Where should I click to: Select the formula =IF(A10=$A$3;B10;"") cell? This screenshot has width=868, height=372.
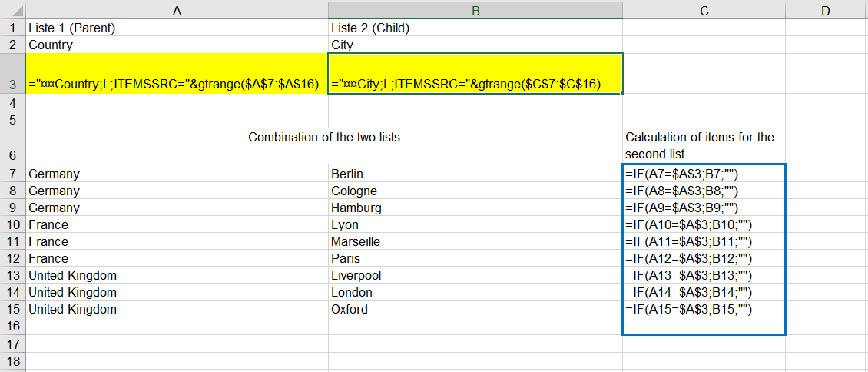[704, 224]
